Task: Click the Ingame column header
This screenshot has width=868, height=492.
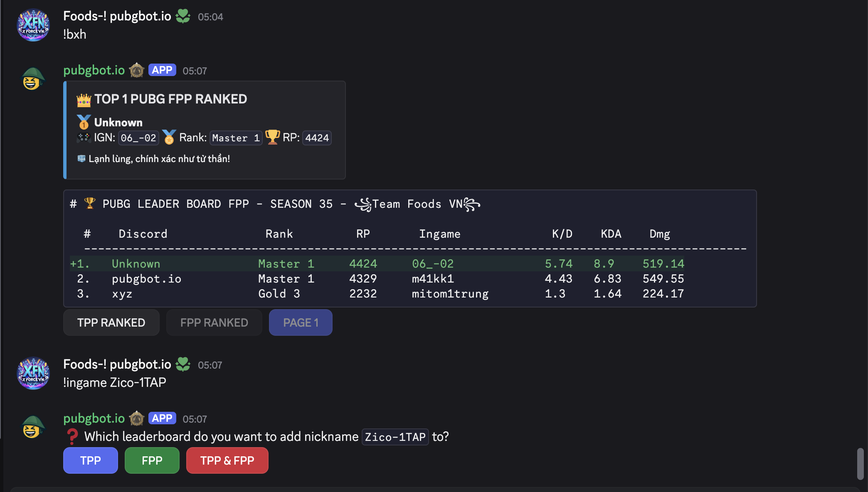Action: [x=440, y=234]
